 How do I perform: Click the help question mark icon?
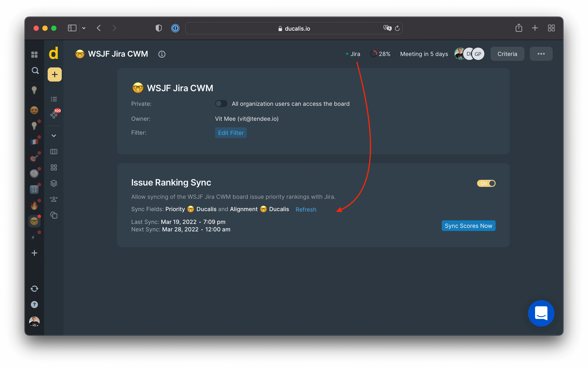tap(34, 304)
